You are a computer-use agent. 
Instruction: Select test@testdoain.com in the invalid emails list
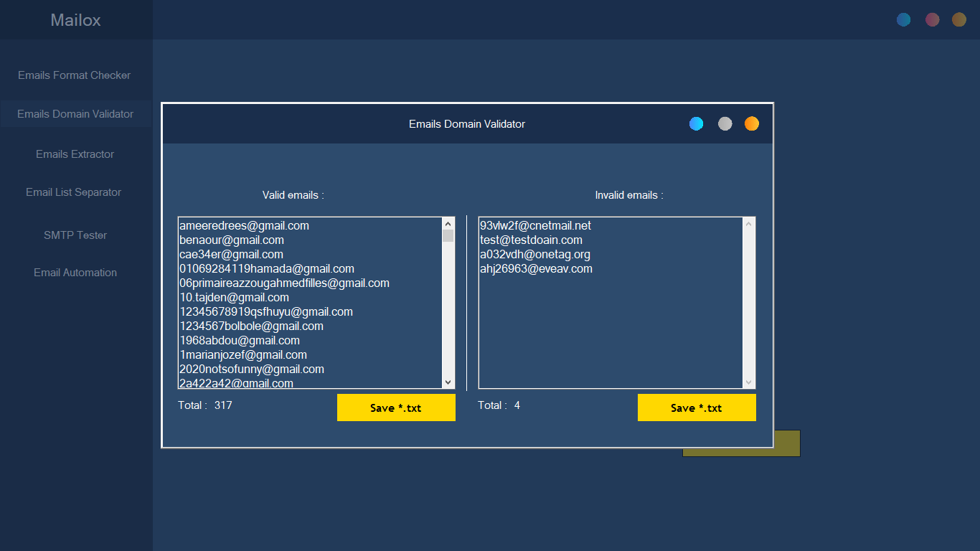pos(531,240)
